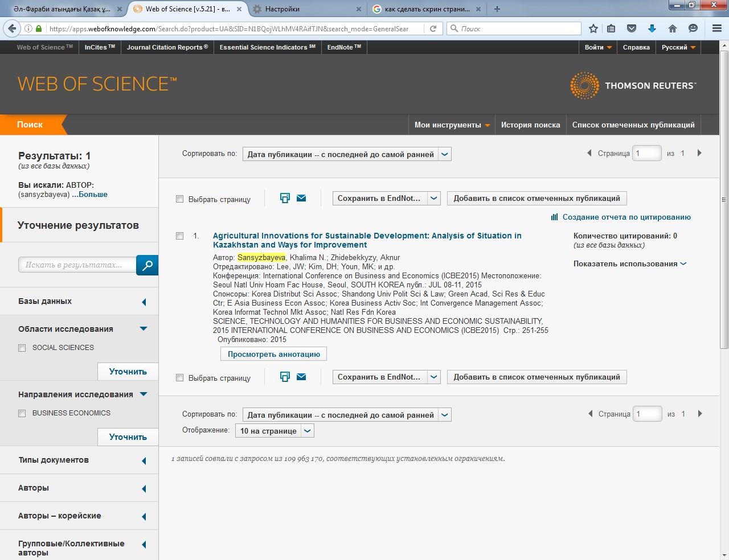Reload the page with the refresh icon
Viewport: 729px width, 560px height.
(x=433, y=28)
